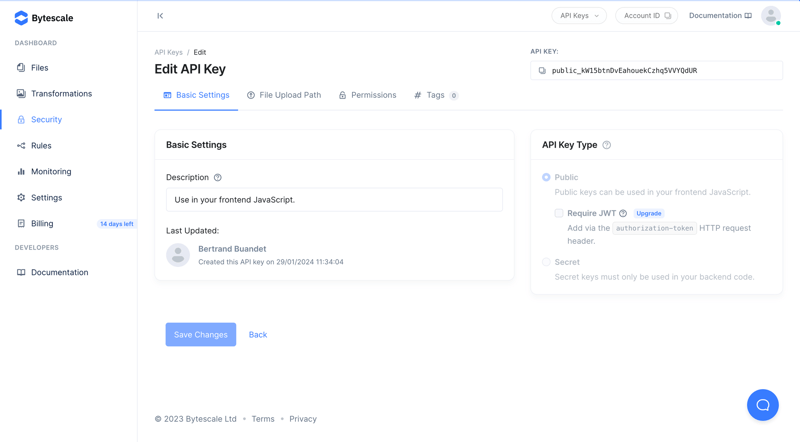
Task: Collapse the sidebar with arrow icon
Action: (160, 16)
